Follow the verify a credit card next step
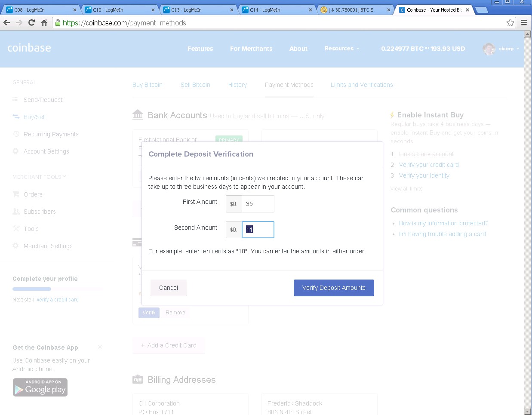Viewport: 532px width, 415px height. (58, 300)
